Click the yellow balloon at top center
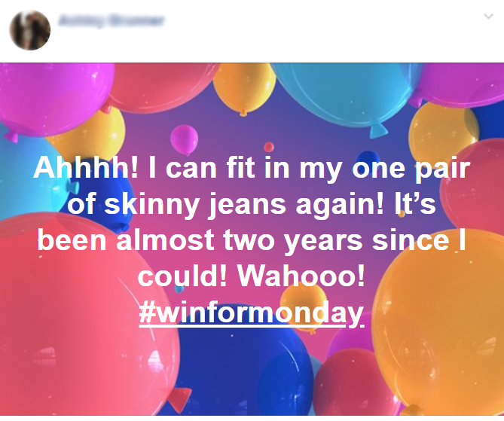Viewport: 504px width, 421px height. pos(244,87)
